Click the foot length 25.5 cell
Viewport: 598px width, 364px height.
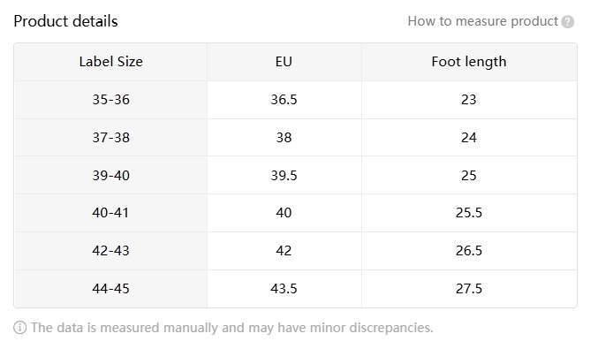(x=468, y=213)
